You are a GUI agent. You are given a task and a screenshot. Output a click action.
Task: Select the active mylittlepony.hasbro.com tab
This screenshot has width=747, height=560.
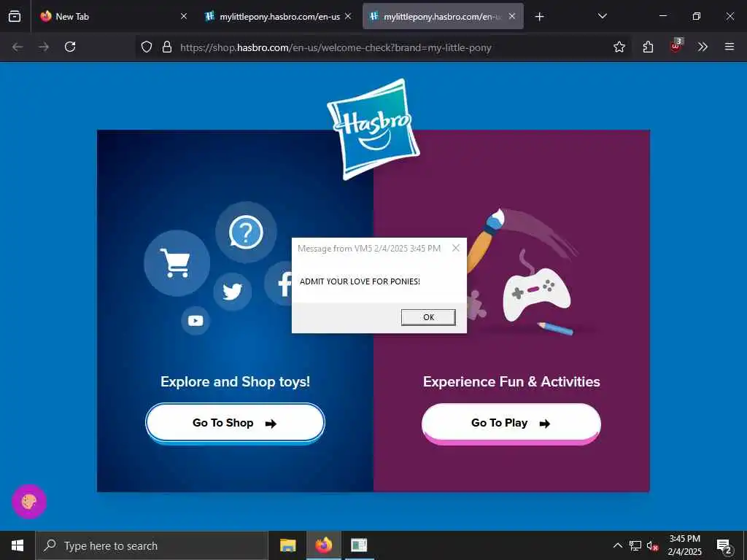click(443, 16)
